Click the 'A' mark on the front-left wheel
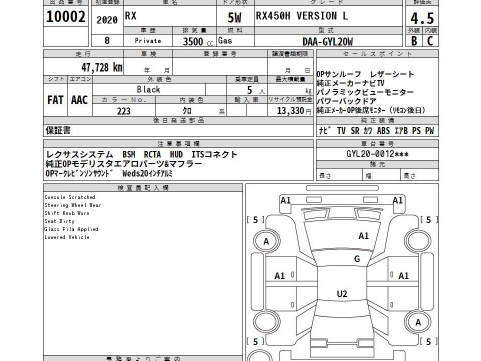Image resolution: width=481 pixels, height=361 pixels. pos(266,241)
